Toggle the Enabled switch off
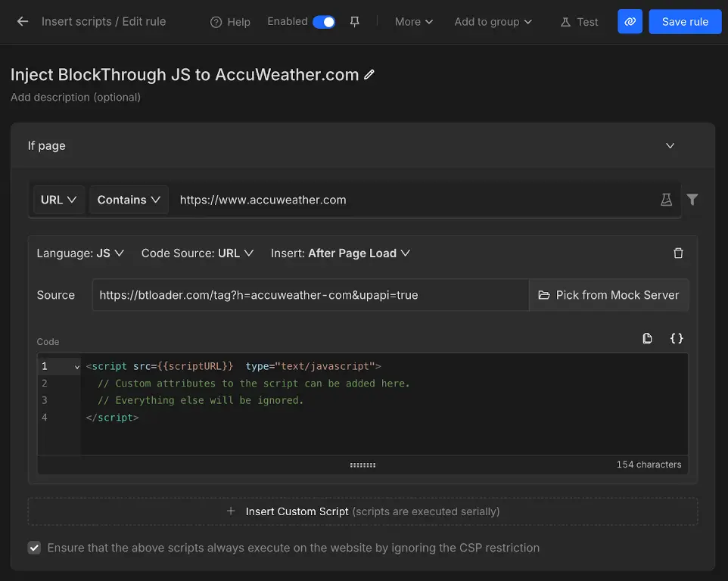This screenshot has width=728, height=581. [324, 22]
